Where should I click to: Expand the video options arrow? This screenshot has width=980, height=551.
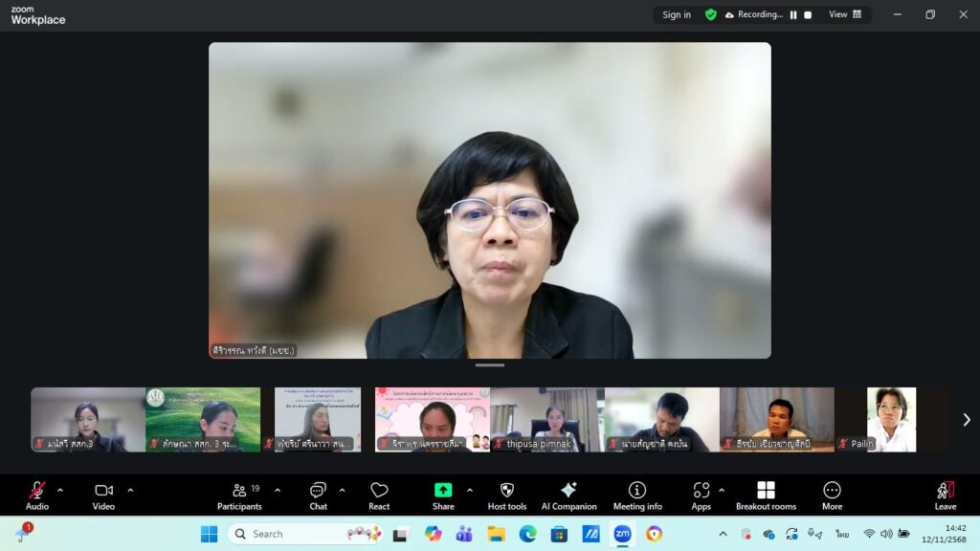click(130, 490)
